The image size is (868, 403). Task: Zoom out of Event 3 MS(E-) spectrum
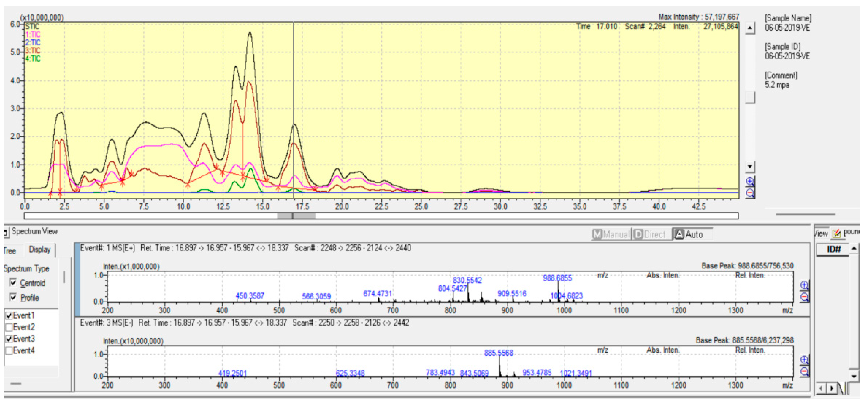[x=804, y=371]
